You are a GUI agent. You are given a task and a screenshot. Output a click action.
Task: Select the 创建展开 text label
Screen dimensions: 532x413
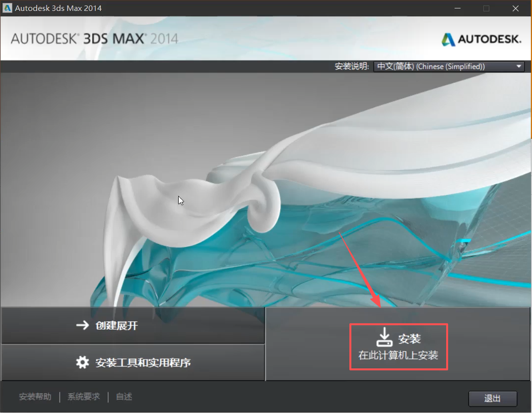coord(117,326)
